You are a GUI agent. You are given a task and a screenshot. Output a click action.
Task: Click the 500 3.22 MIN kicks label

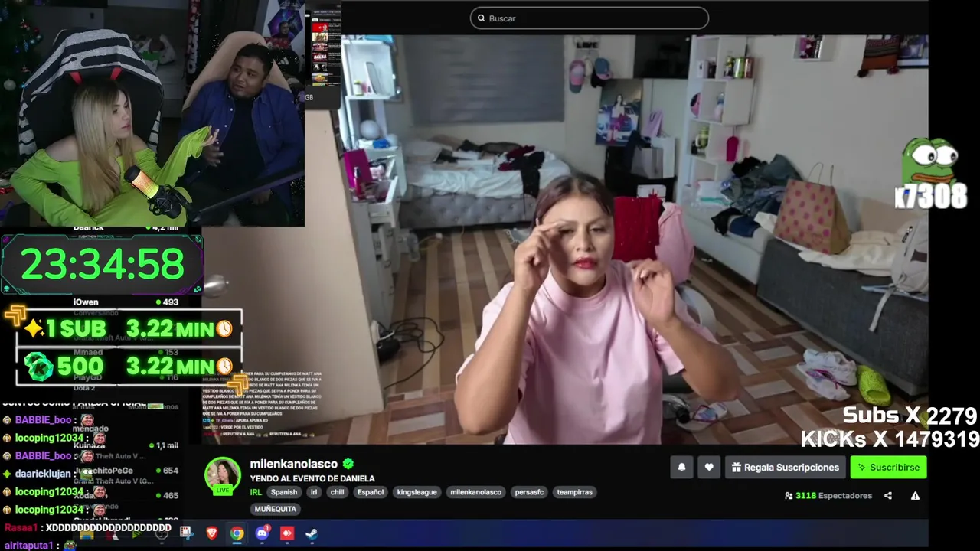coord(129,366)
